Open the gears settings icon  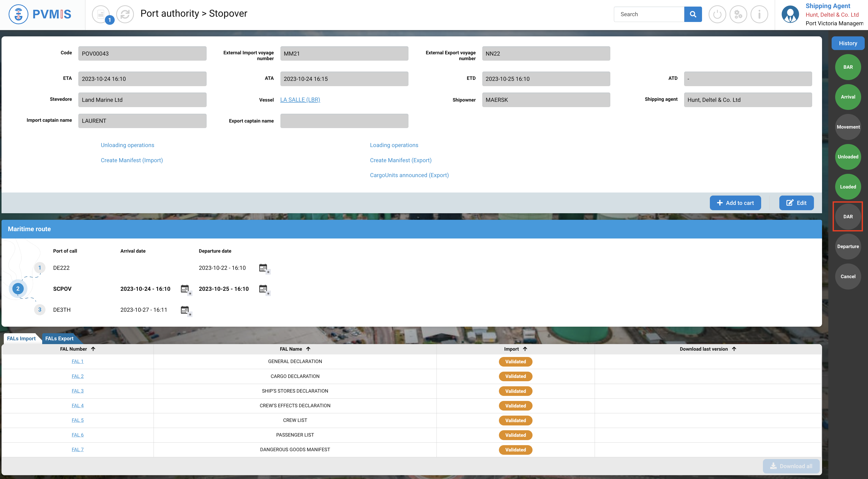click(x=738, y=14)
